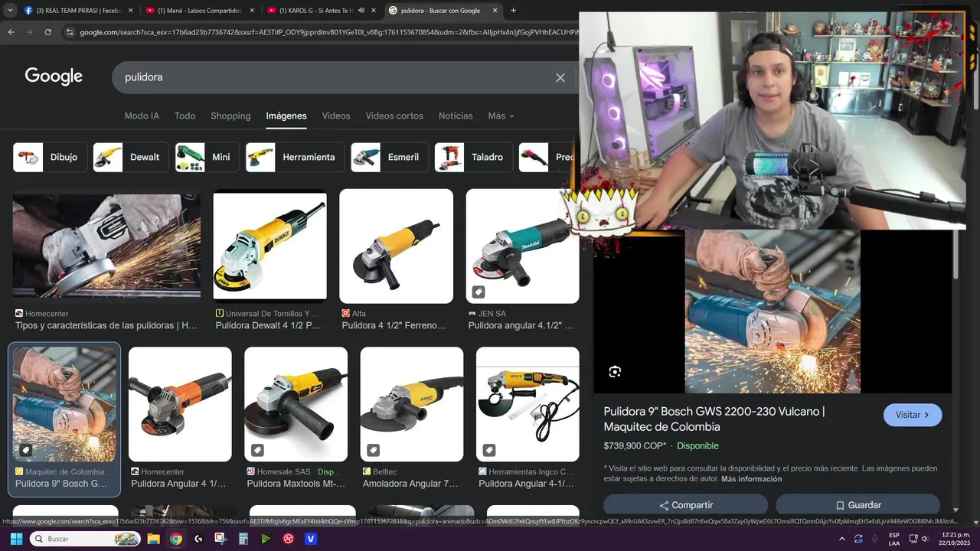Screen dimensions: 980x551
Task: Switch to the KAROL G YouTube tab
Action: point(315,11)
